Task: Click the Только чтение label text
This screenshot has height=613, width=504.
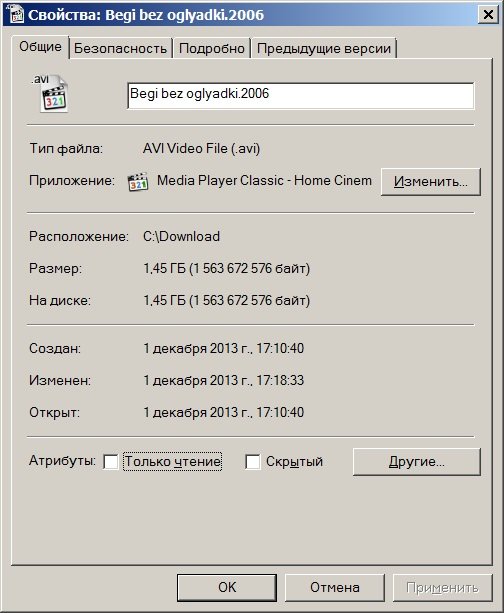Action: (x=172, y=462)
